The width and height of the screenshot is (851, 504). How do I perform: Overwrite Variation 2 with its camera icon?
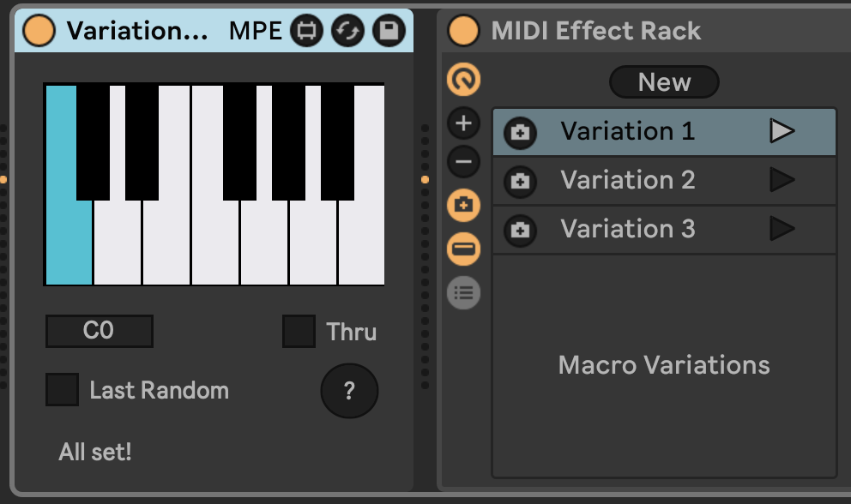pos(520,182)
